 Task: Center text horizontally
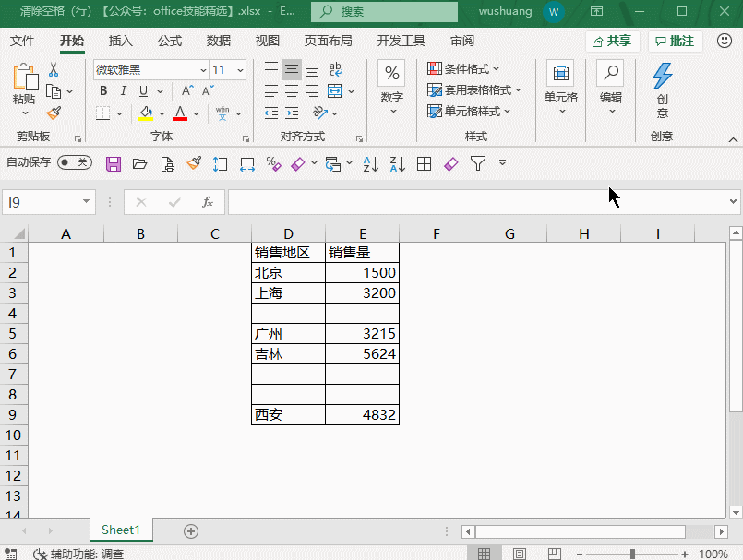point(292,91)
